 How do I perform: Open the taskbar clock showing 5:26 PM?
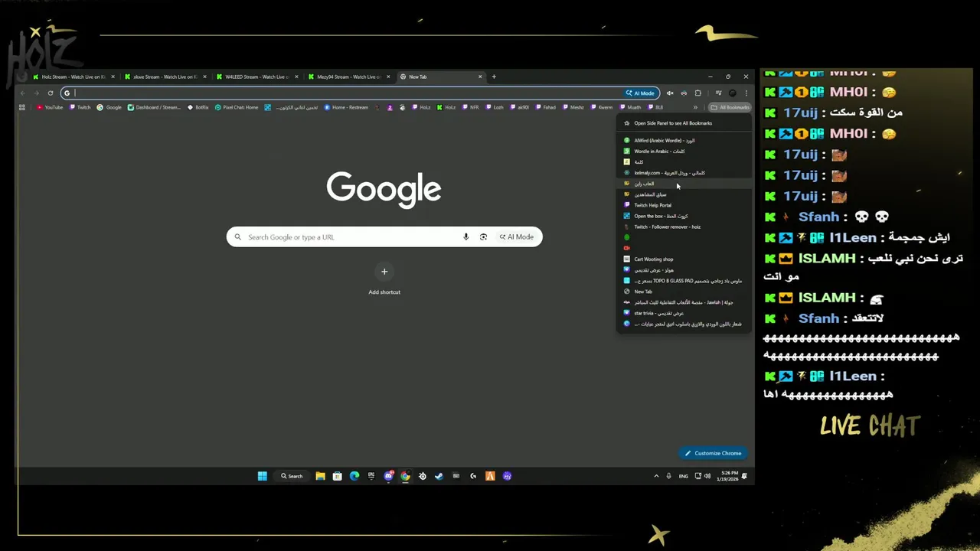[x=729, y=476]
